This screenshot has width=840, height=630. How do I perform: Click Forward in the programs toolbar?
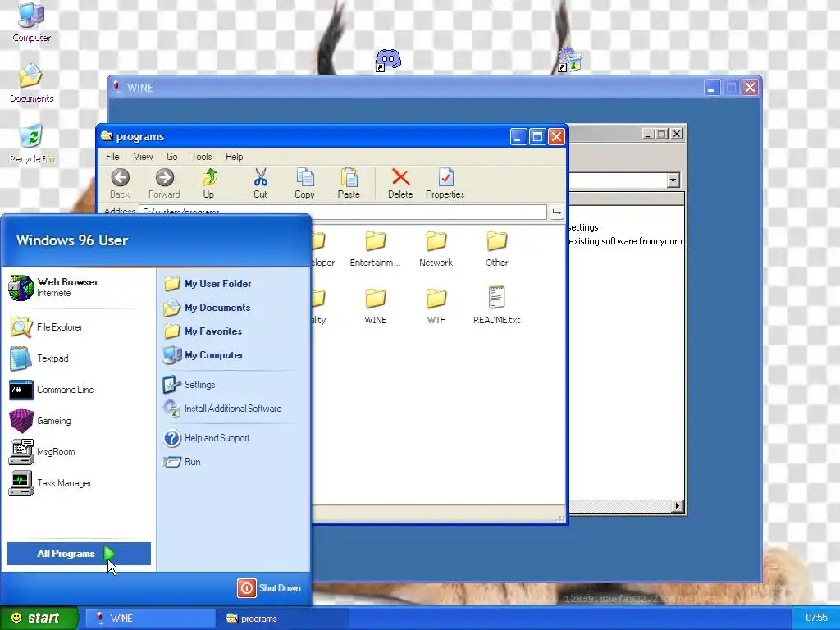pyautogui.click(x=164, y=183)
